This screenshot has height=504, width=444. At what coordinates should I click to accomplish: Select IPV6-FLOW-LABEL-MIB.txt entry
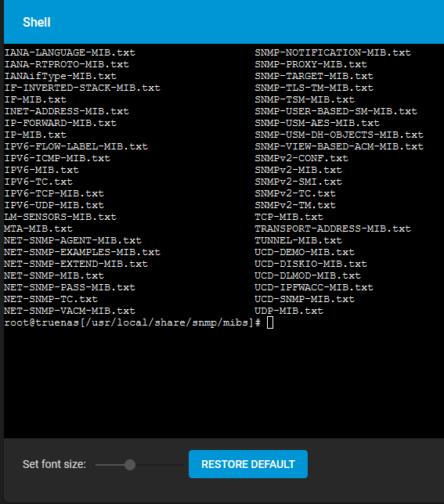(76, 146)
